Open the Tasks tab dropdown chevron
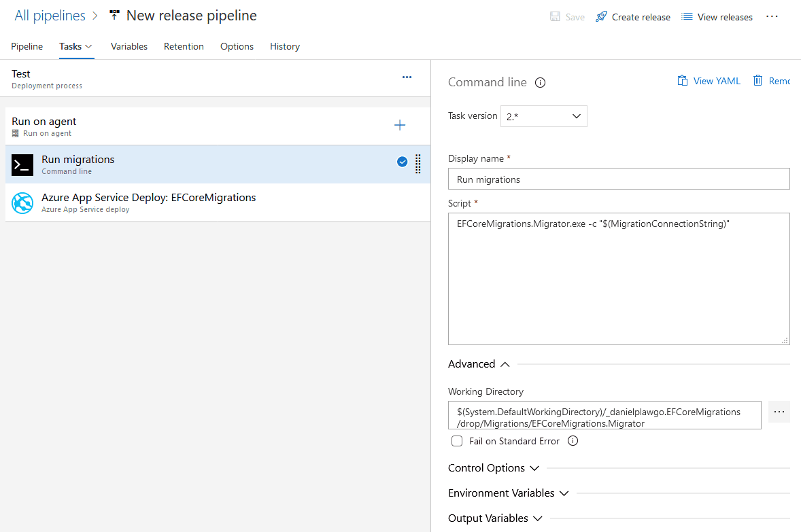The height and width of the screenshot is (532, 801). click(x=88, y=46)
